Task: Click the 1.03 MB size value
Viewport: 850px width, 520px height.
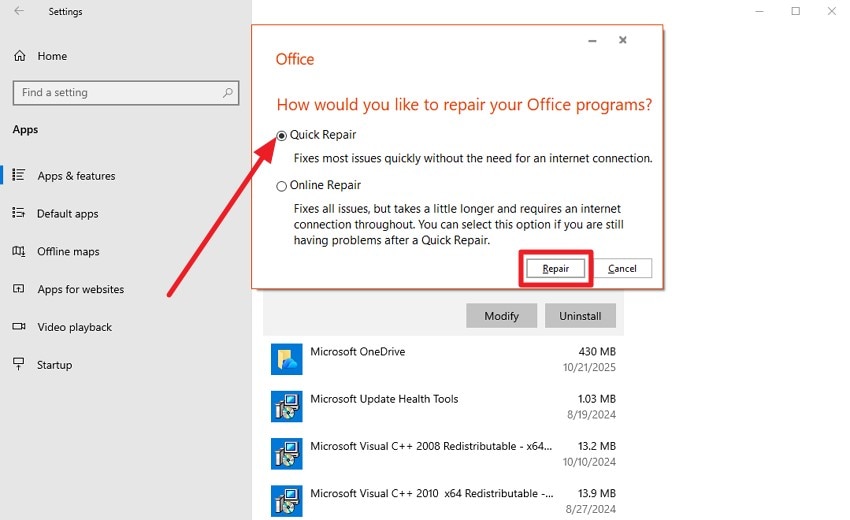Action: coord(597,399)
